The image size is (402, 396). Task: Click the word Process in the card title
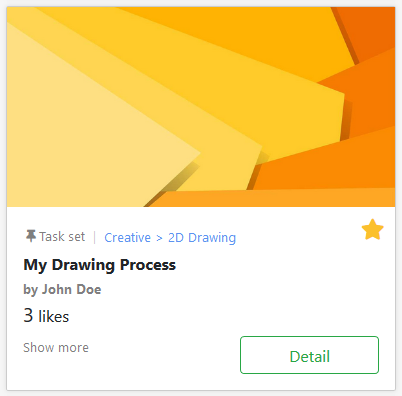coord(148,265)
